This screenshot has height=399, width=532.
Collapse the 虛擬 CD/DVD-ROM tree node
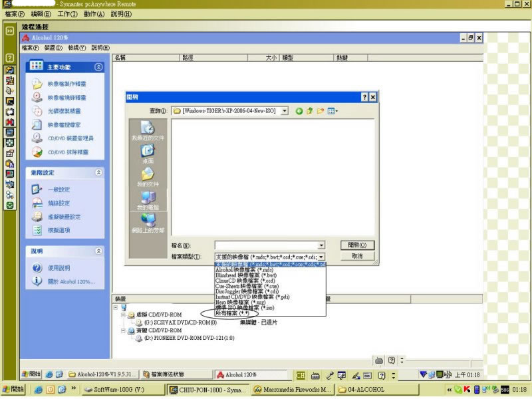point(123,315)
